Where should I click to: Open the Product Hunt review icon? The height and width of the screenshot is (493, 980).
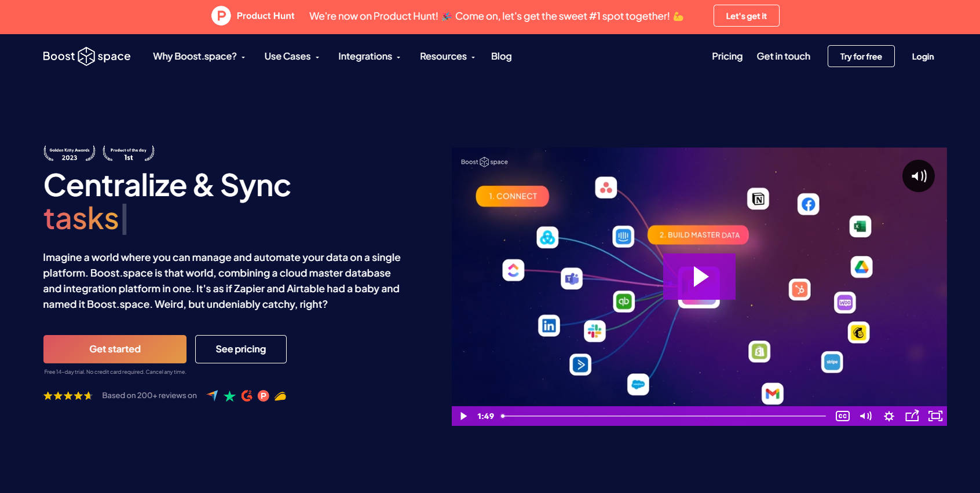pos(264,396)
